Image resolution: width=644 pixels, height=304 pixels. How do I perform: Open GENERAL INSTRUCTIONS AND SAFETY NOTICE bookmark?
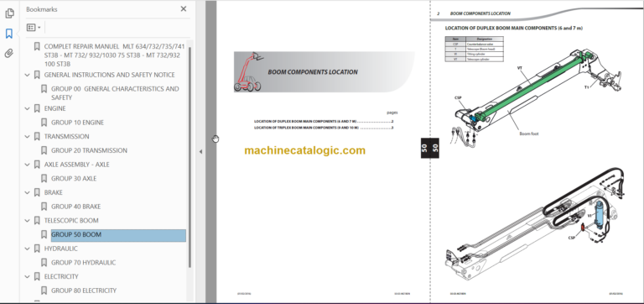coord(109,75)
